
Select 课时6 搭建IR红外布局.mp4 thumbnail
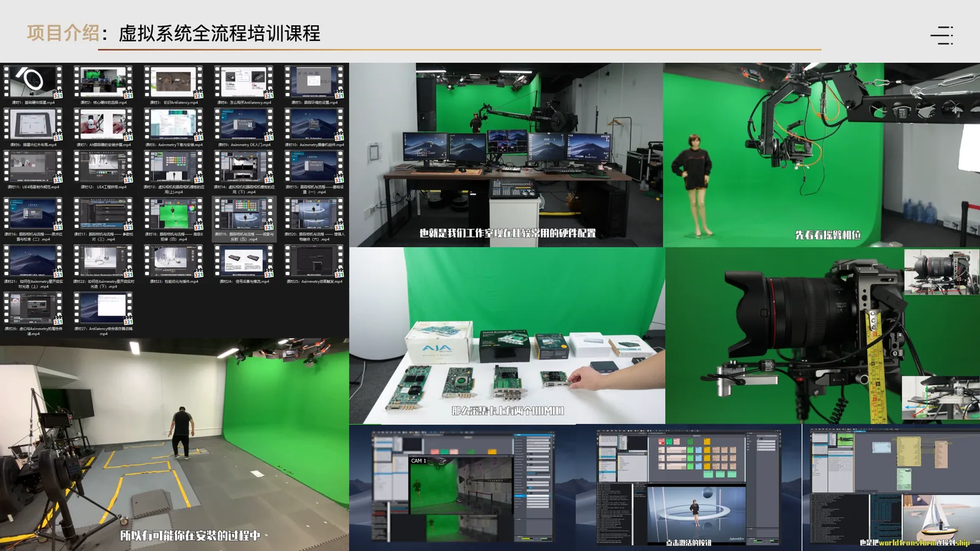pos(33,125)
